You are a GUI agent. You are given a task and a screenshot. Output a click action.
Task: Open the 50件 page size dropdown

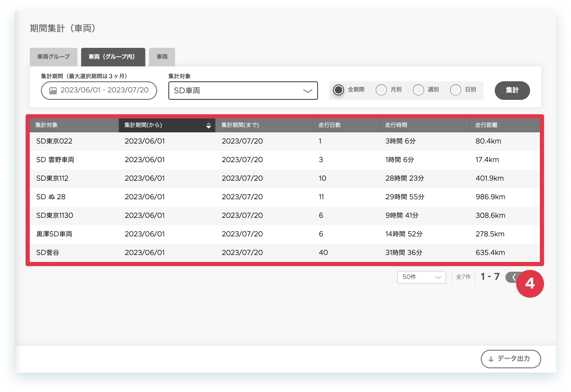[422, 277]
